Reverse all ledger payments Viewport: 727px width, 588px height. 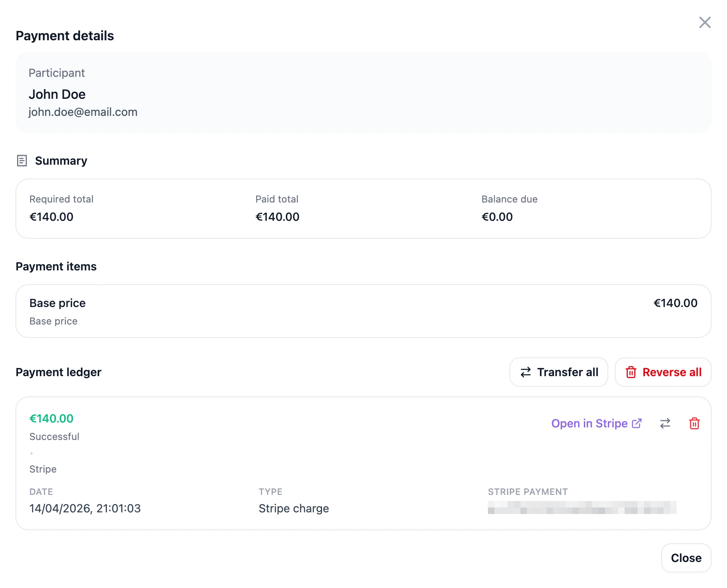tap(663, 372)
